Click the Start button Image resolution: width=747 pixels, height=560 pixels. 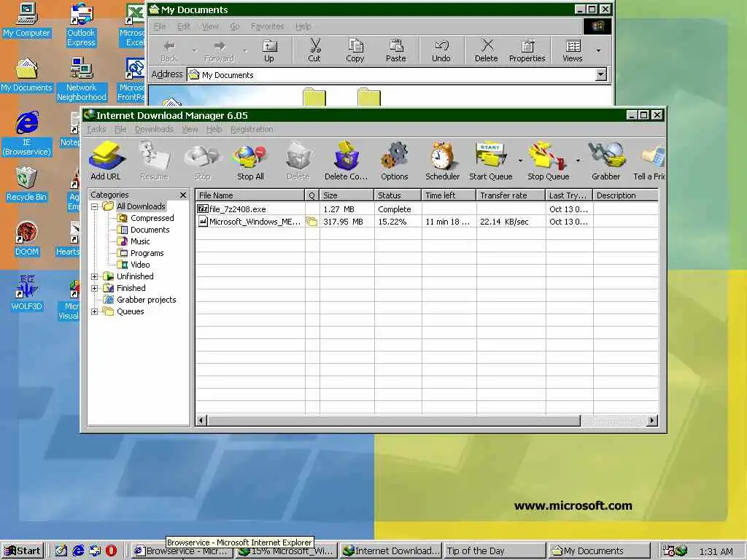pyautogui.click(x=23, y=551)
